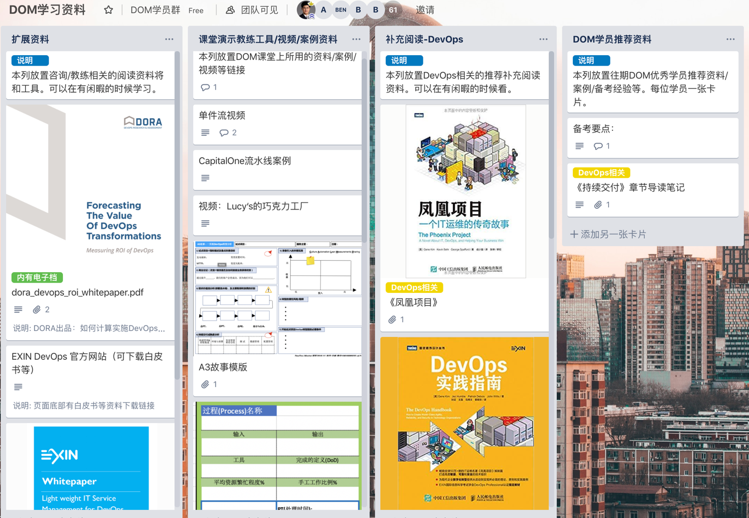
Task: Open the 备考要点 card
Action: coord(653,138)
